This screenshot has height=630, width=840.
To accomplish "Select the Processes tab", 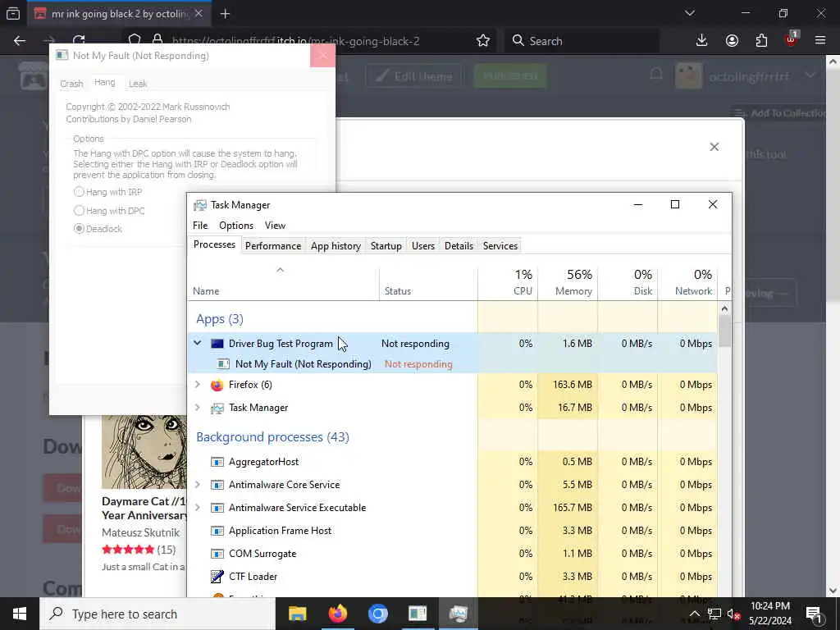I will (x=214, y=244).
